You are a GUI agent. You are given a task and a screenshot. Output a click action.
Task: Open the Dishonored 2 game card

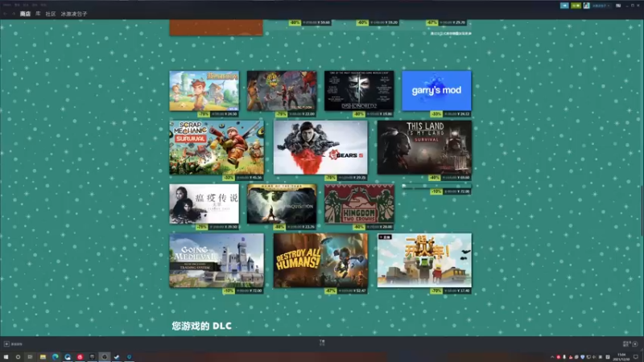point(359,90)
